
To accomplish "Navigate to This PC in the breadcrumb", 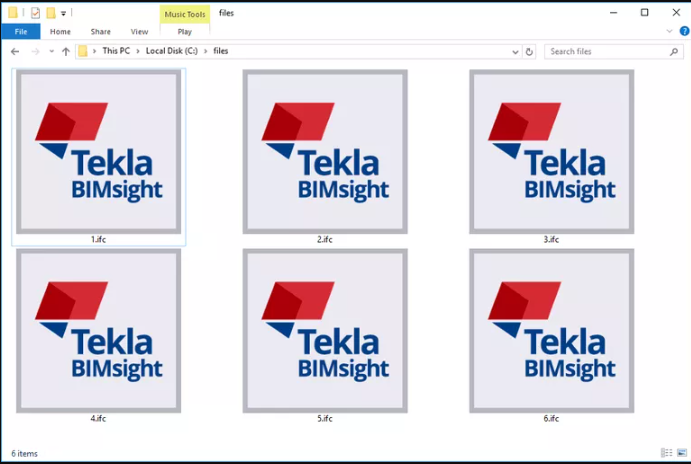I will pos(116,51).
